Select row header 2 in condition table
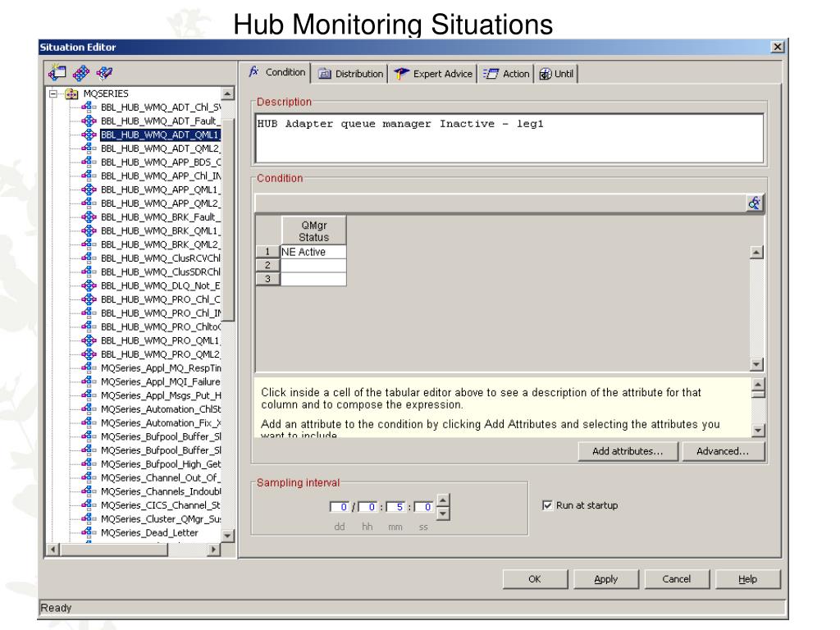Screen dimensions: 840x630 pos(268,265)
